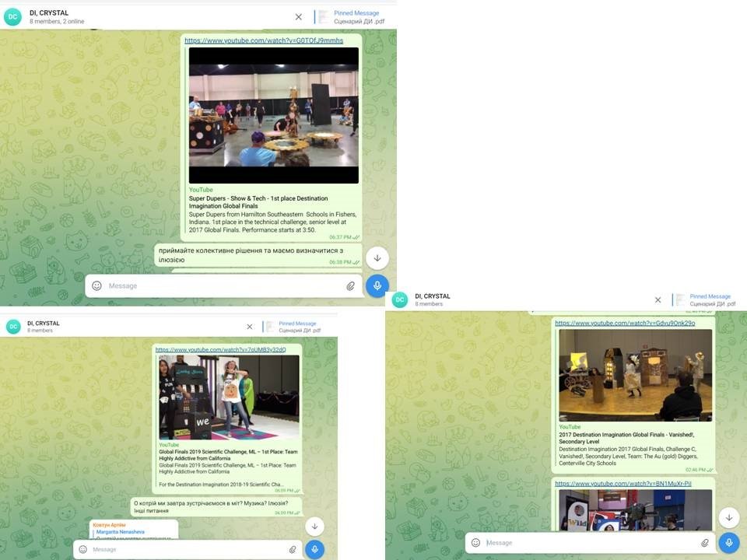Select the message "О котрій ми завтра зустрічаємося"
Image resolution: width=747 pixels, height=560 pixels.
coord(217,506)
